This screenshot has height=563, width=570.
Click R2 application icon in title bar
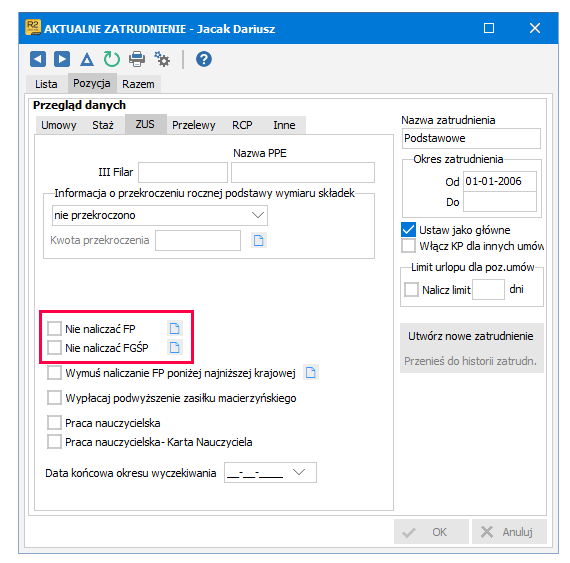(33, 28)
